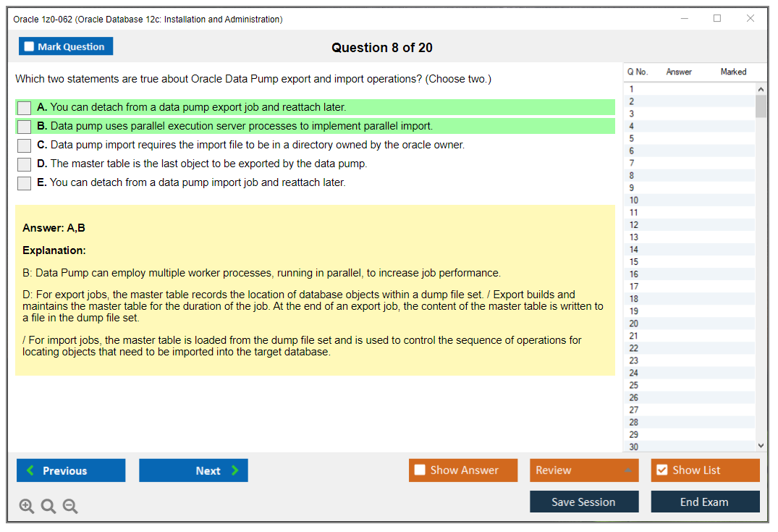Check the box for answer A
The image size is (778, 532).
click(x=25, y=108)
